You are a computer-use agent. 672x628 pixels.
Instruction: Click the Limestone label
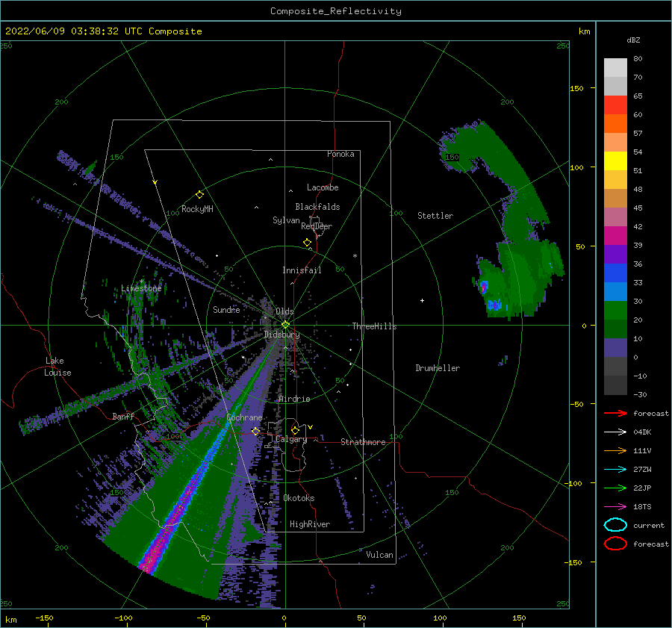tap(141, 288)
